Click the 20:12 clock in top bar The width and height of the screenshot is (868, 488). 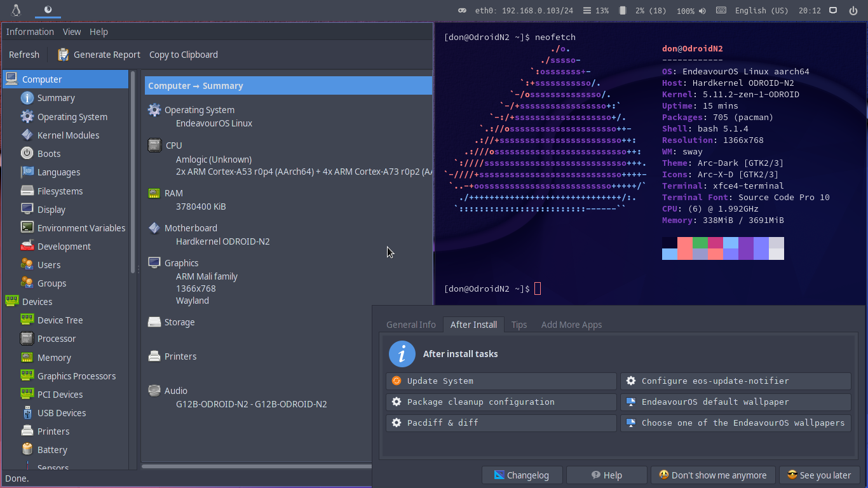pyautogui.click(x=810, y=11)
